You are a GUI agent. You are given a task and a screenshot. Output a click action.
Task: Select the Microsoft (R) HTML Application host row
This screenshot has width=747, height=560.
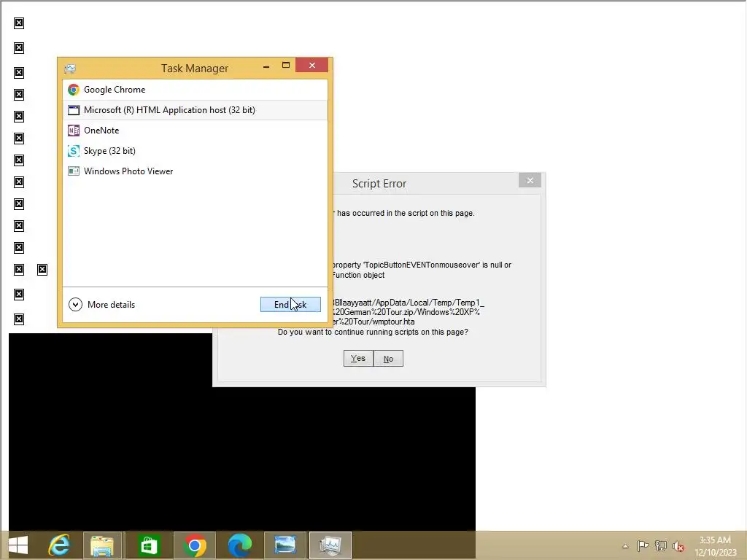tap(195, 110)
